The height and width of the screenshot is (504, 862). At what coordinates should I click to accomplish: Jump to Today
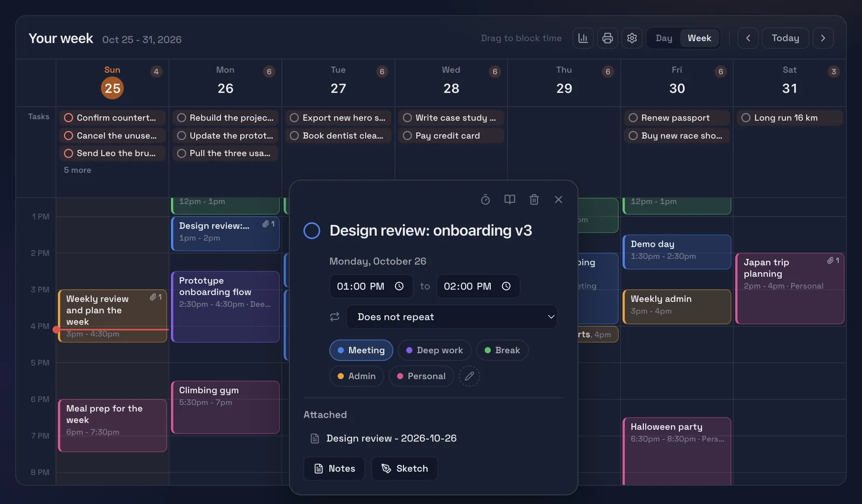(x=785, y=38)
